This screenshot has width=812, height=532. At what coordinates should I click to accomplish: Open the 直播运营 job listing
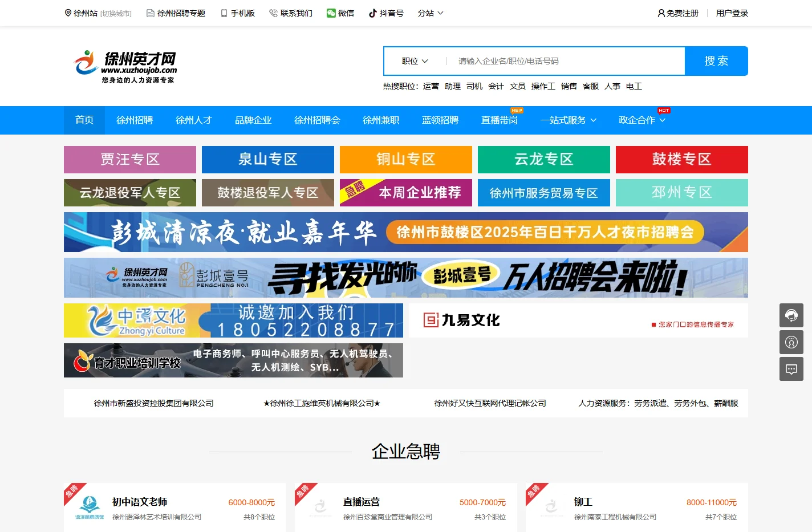(362, 502)
